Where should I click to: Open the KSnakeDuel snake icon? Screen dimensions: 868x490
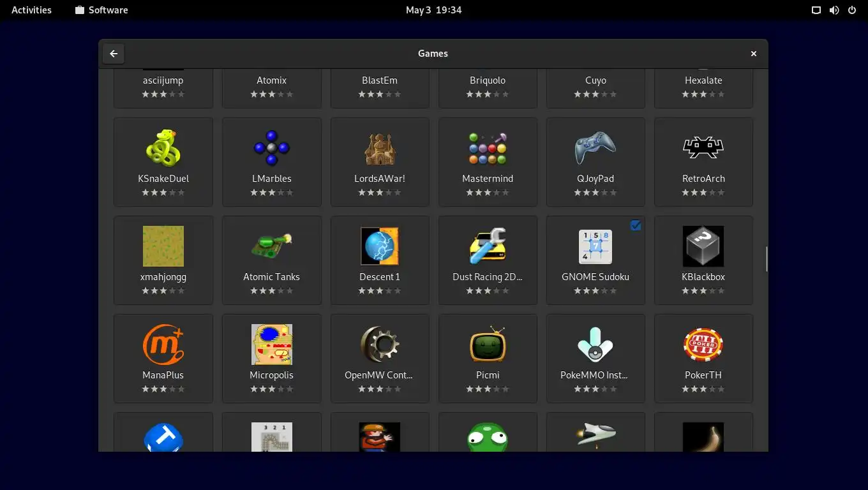pyautogui.click(x=163, y=148)
